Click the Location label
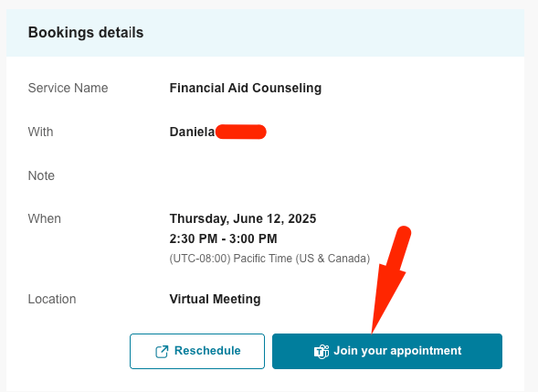538x392 pixels. pyautogui.click(x=52, y=299)
